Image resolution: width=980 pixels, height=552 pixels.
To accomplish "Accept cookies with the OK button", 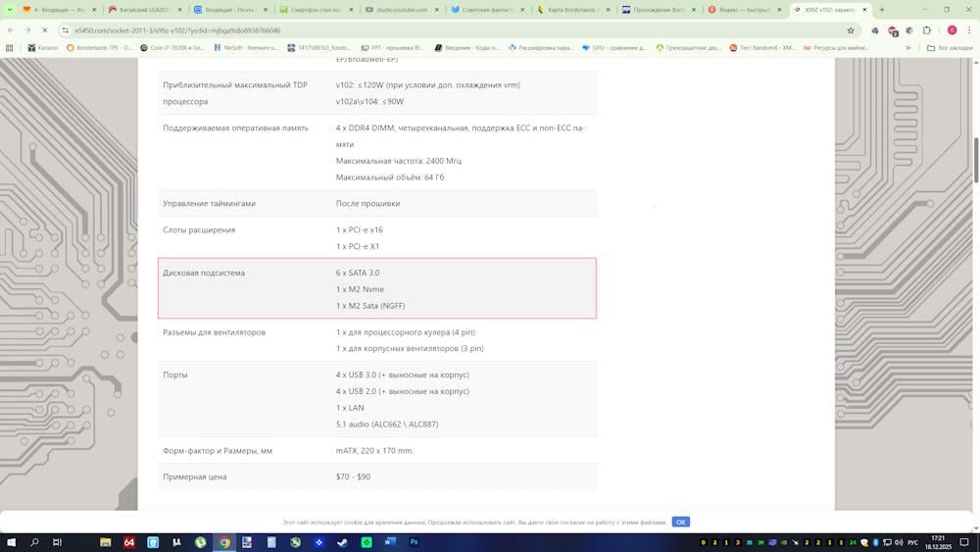I will tap(681, 522).
